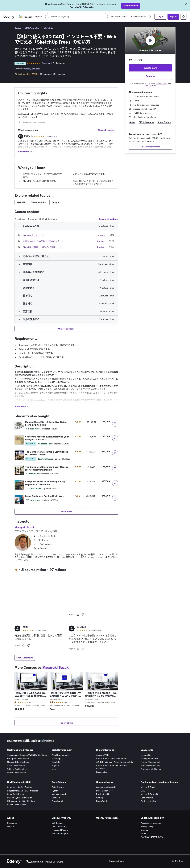Thumbs up 田口彩花's review
Screen dimensions: 190x868
click(x=78, y=649)
